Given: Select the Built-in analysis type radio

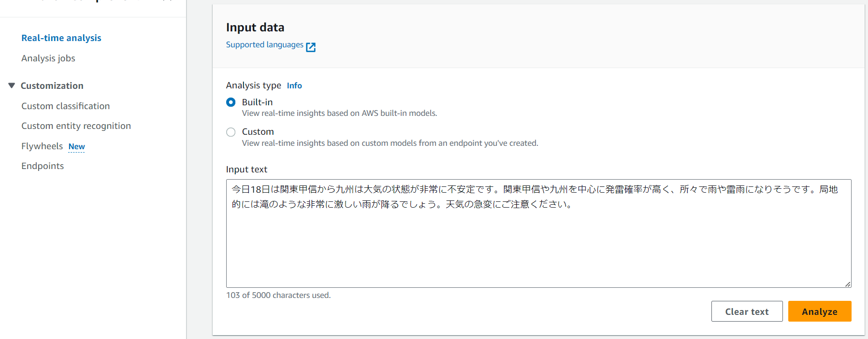Looking at the screenshot, I should [x=231, y=102].
